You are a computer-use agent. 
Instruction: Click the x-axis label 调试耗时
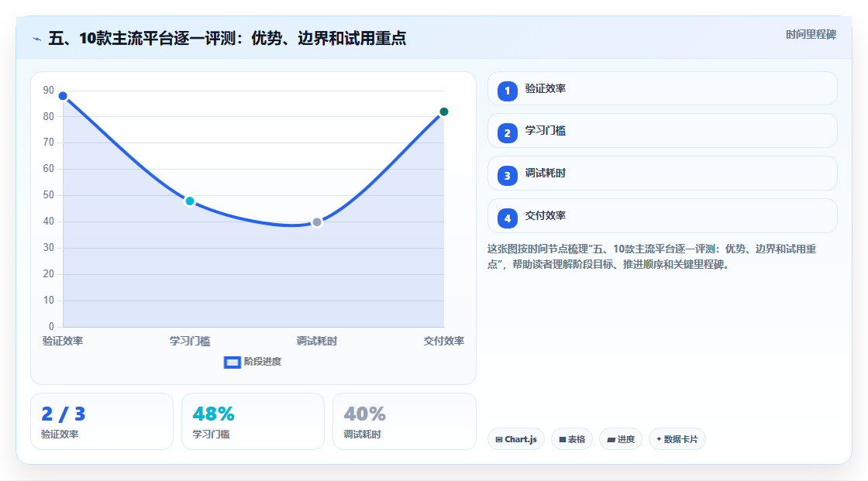317,341
